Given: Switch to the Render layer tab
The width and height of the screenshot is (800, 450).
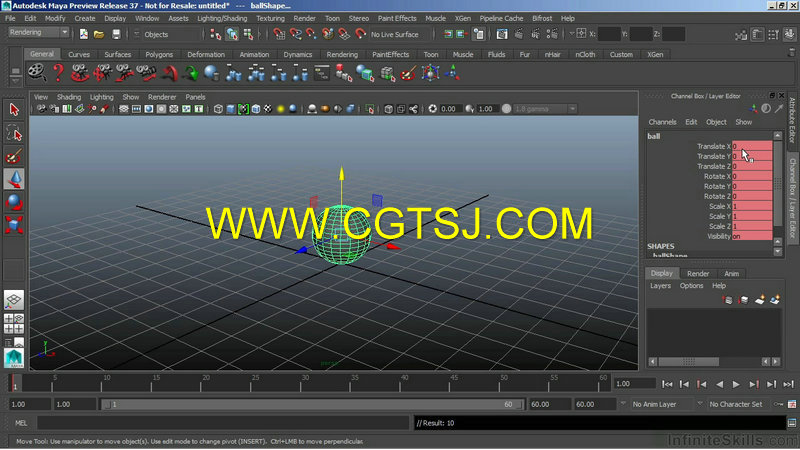Looking at the screenshot, I should pos(697,273).
